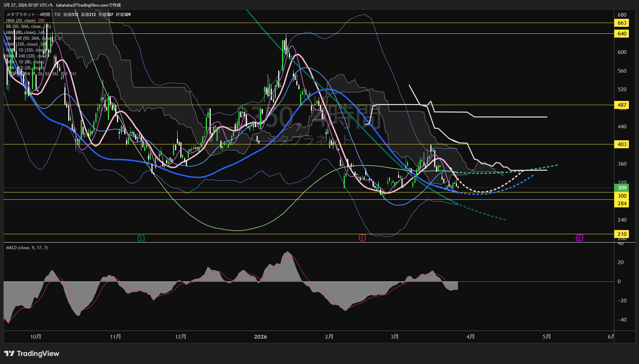Click the 2026 label on the time axis
639x364 pixels.
[x=260, y=337]
